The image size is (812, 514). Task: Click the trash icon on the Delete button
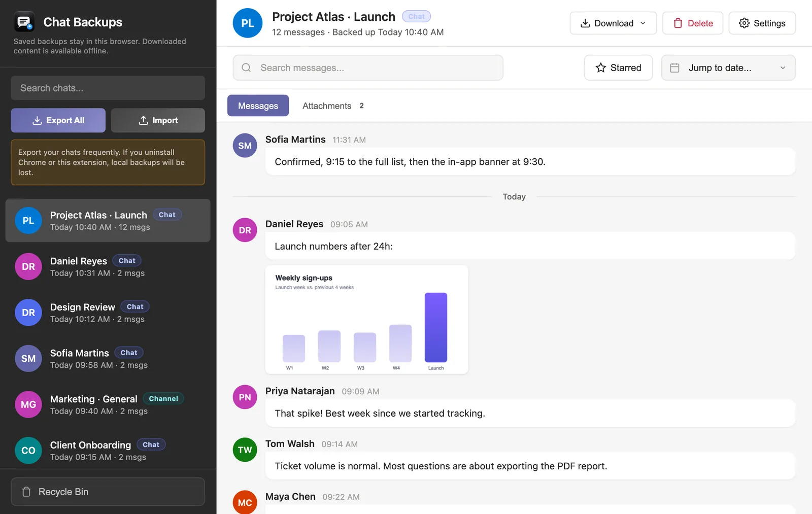[x=678, y=23]
